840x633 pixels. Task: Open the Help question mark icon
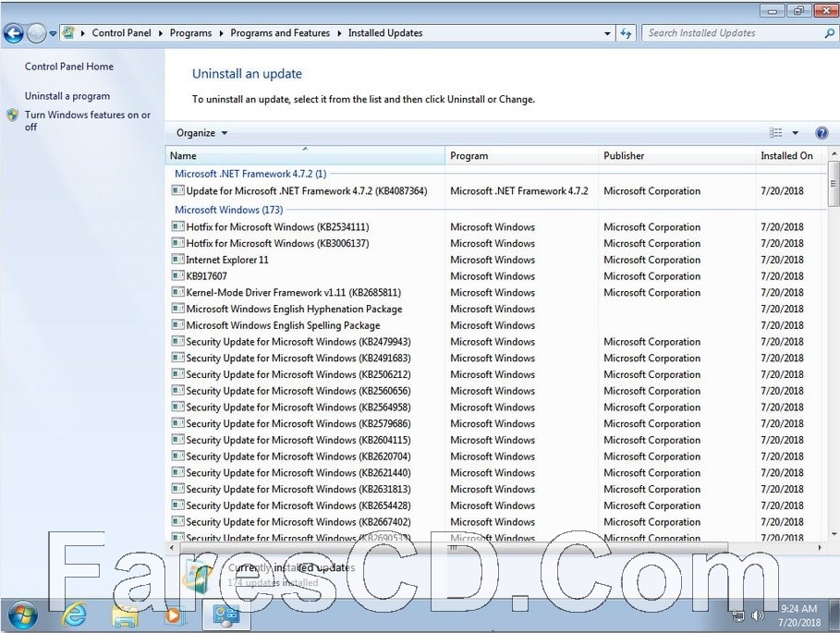click(x=822, y=133)
